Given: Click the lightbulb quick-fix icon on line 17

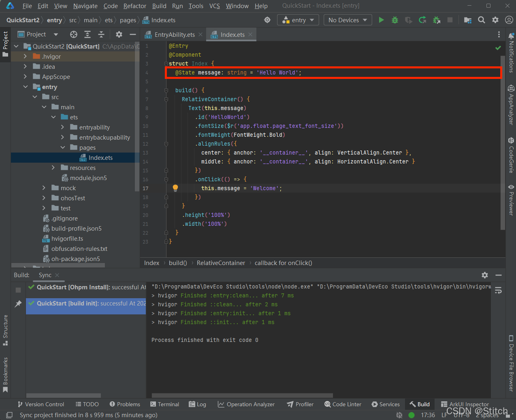Looking at the screenshot, I should tap(175, 188).
